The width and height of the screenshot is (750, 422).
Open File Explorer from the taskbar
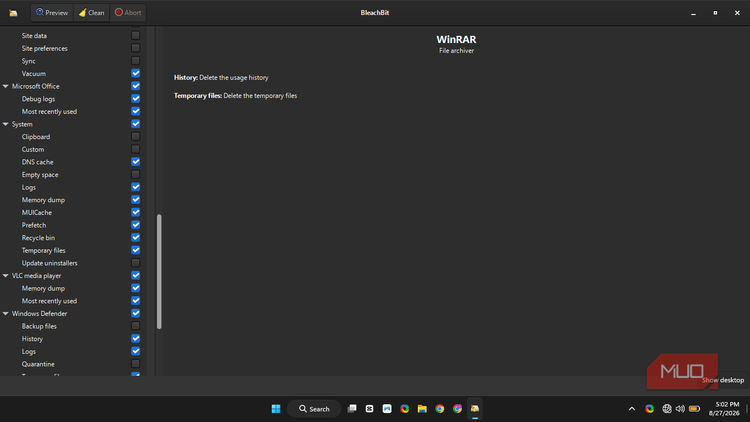(x=422, y=409)
